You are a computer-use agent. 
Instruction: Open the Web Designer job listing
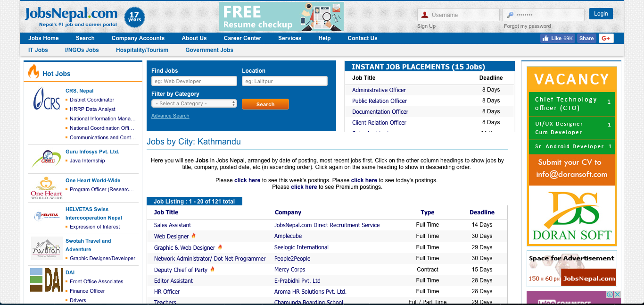click(172, 237)
